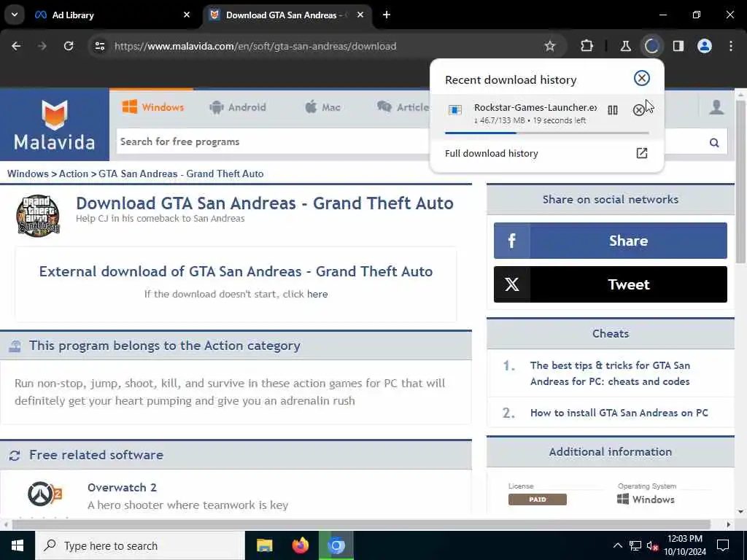The width and height of the screenshot is (747, 560).
Task: Go to Malavida home via logo
Action: (54, 125)
